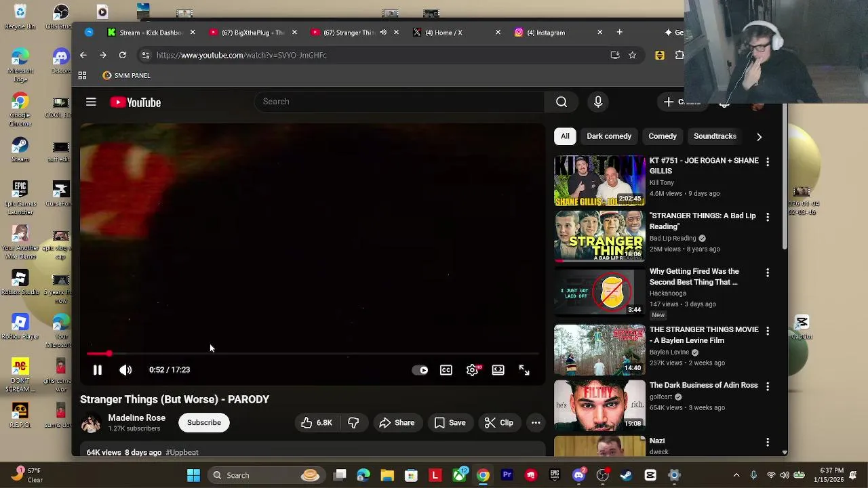Image resolution: width=868 pixels, height=488 pixels.
Task: Open options for KT #751 Joe Rogan video
Action: (768, 162)
